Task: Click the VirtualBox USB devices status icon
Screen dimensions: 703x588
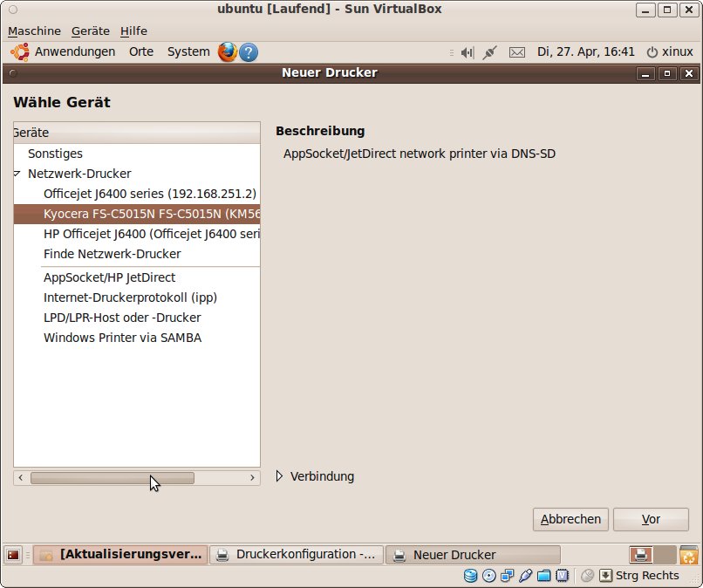Action: pos(526,576)
